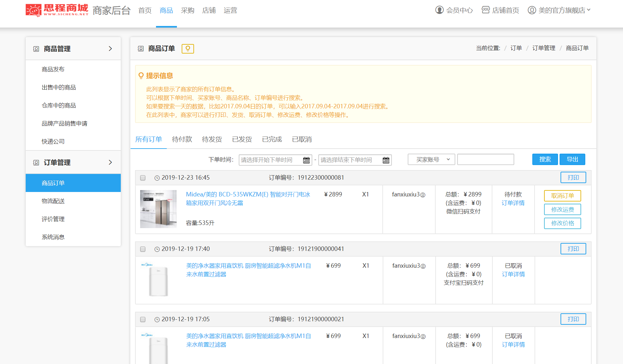Click the refrigerator product thumbnail

158,209
